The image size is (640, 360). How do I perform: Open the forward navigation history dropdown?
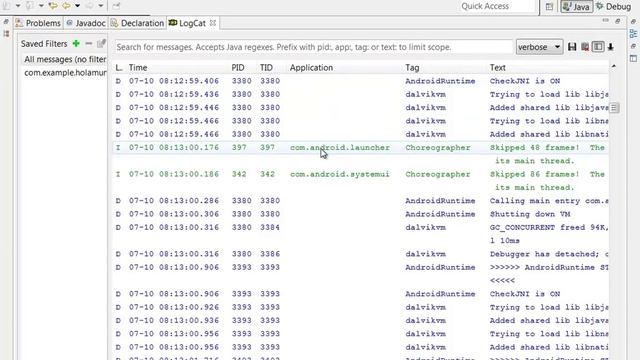pyautogui.click(x=100, y=6)
